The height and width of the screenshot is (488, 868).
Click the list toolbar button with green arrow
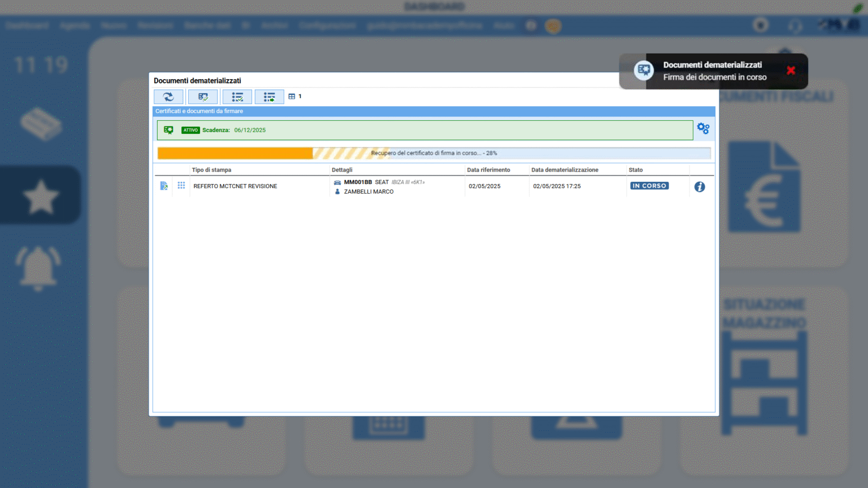click(269, 97)
